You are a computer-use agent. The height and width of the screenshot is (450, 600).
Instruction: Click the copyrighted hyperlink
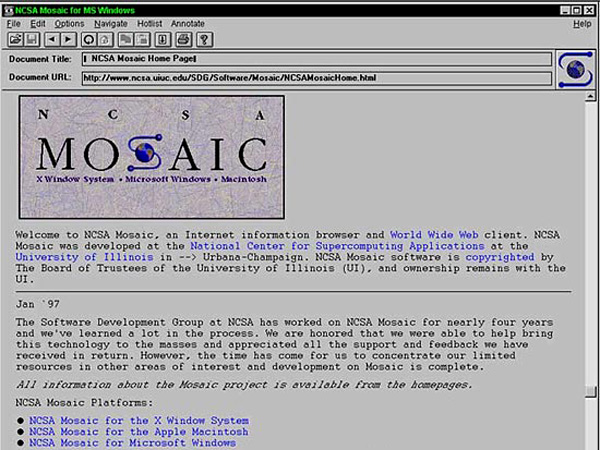(493, 256)
